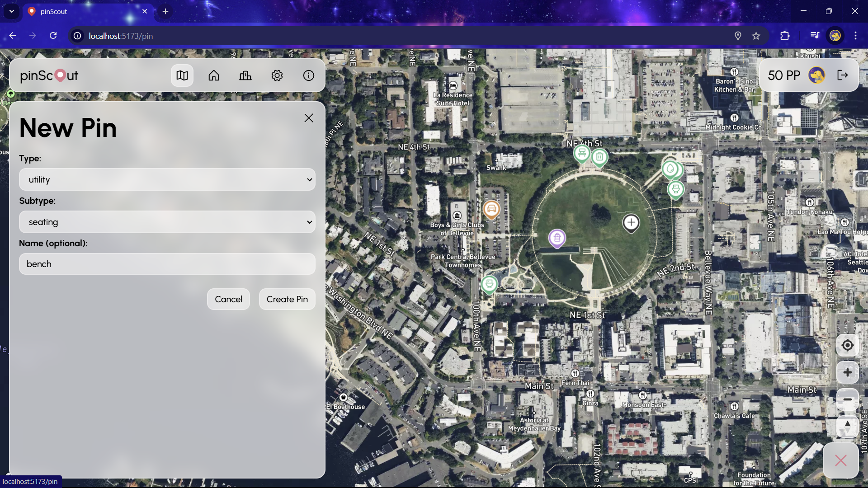Zoom in on the map
This screenshot has width=868, height=488.
click(x=847, y=373)
